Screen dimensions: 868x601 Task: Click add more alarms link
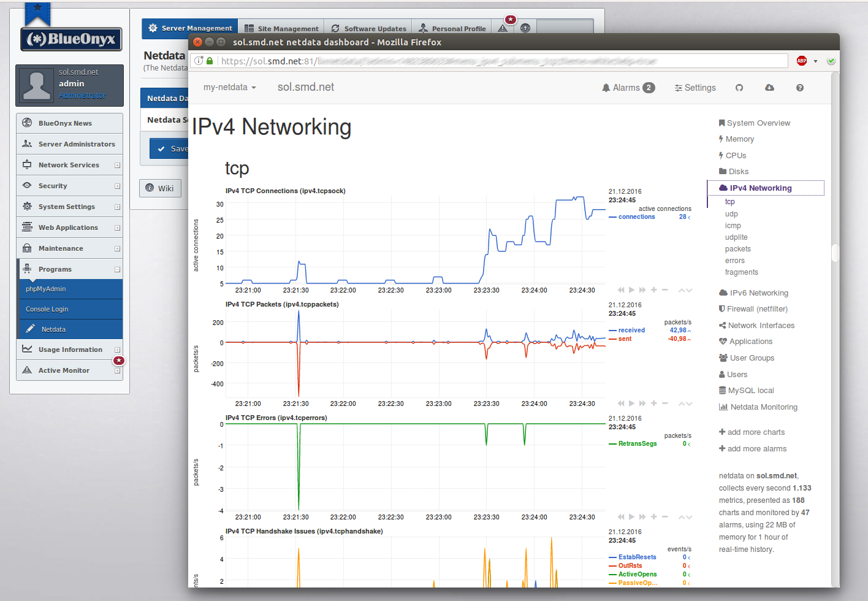(x=753, y=449)
